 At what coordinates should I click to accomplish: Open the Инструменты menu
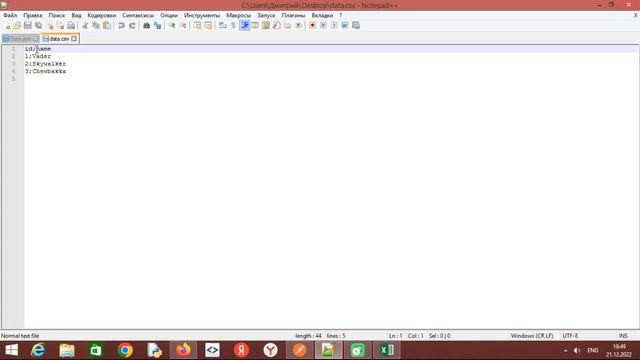(x=202, y=15)
